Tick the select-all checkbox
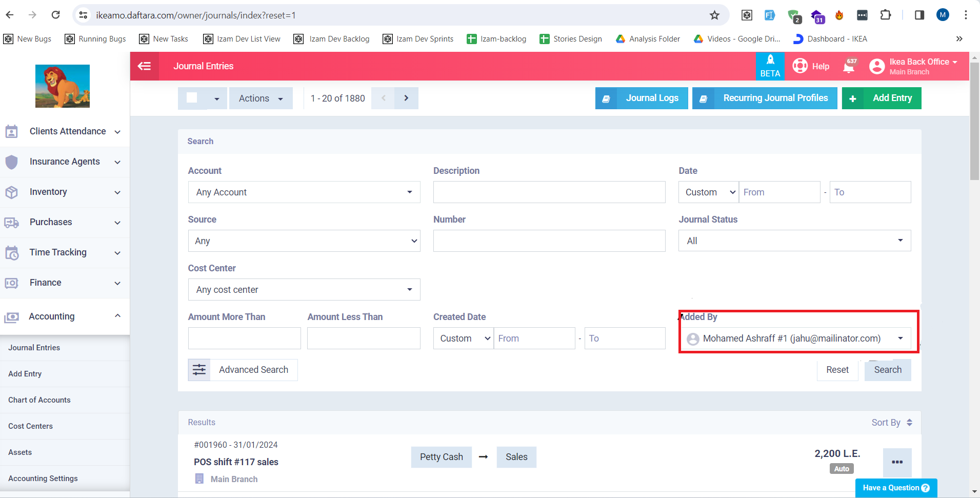 [192, 98]
